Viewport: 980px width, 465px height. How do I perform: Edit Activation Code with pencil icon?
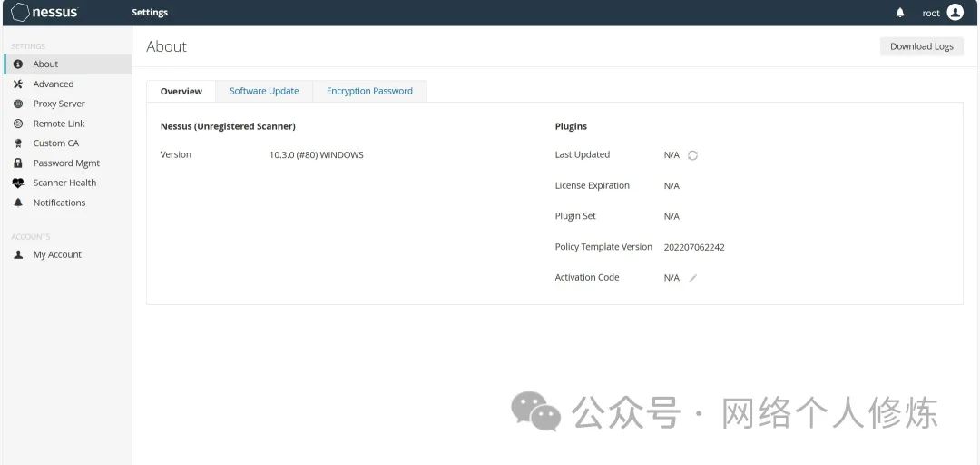click(x=692, y=278)
